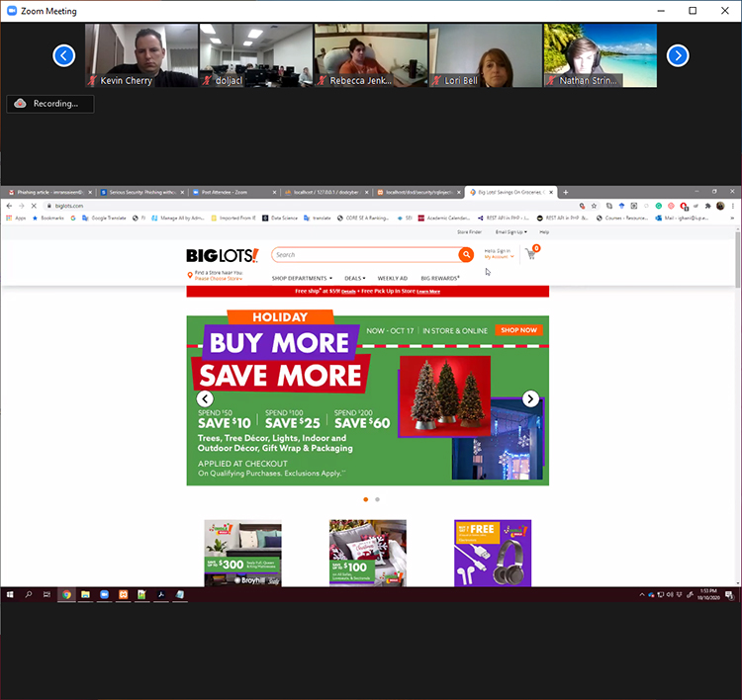
Task: Go to next banner slide
Action: point(530,398)
